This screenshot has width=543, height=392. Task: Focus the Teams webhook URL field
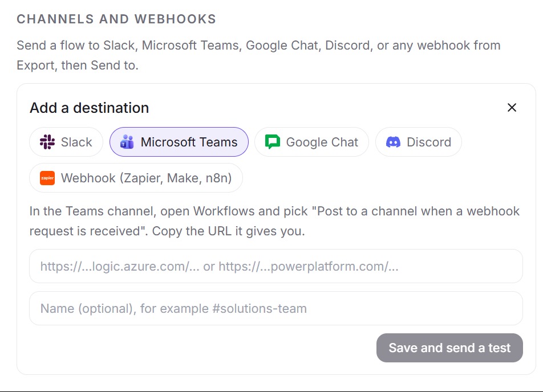tap(276, 266)
